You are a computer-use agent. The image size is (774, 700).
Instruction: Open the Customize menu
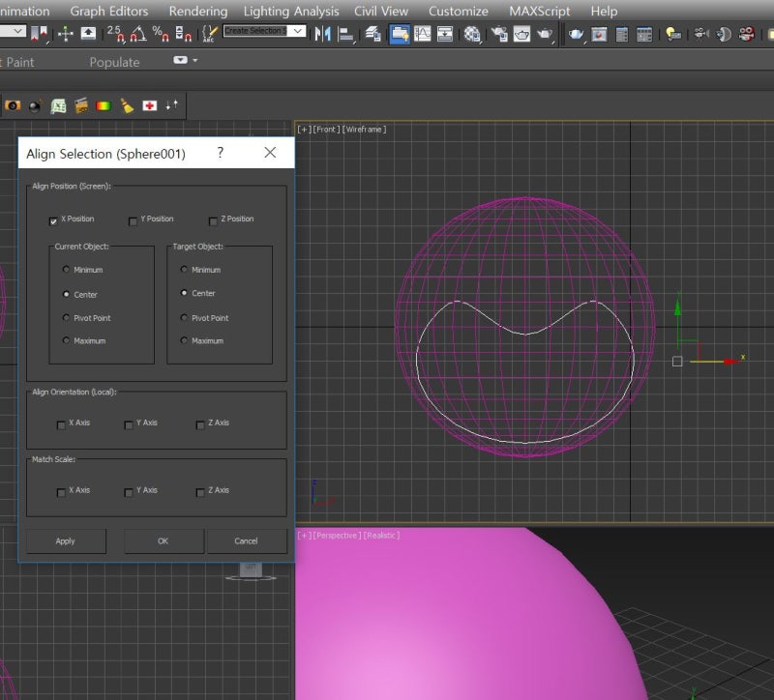(x=458, y=12)
